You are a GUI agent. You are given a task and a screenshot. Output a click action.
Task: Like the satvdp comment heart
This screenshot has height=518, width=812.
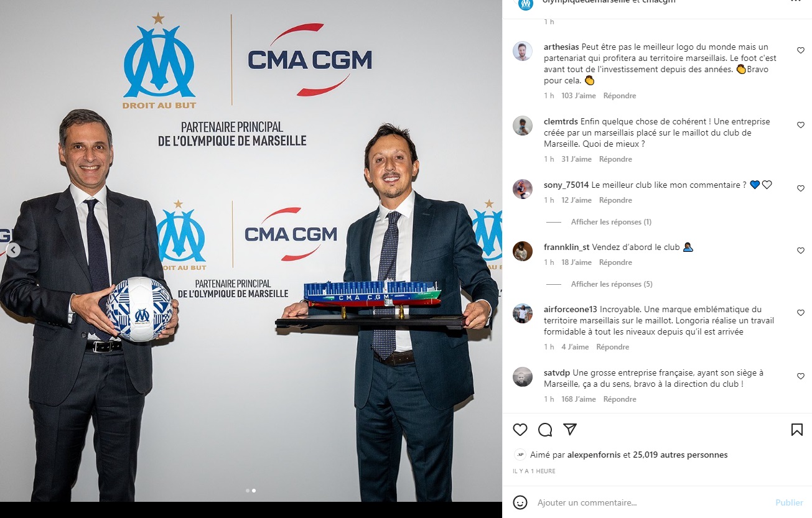coord(801,376)
